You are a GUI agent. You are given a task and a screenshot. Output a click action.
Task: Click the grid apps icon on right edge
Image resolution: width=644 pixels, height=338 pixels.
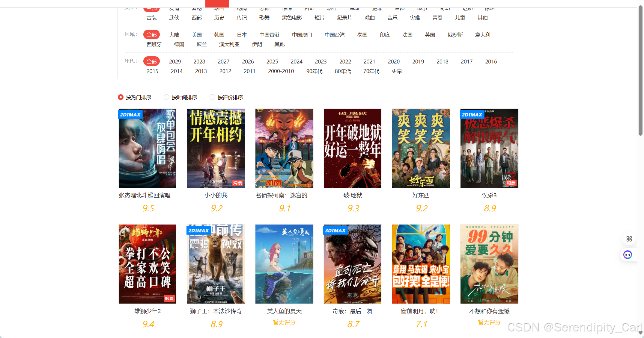(629, 239)
